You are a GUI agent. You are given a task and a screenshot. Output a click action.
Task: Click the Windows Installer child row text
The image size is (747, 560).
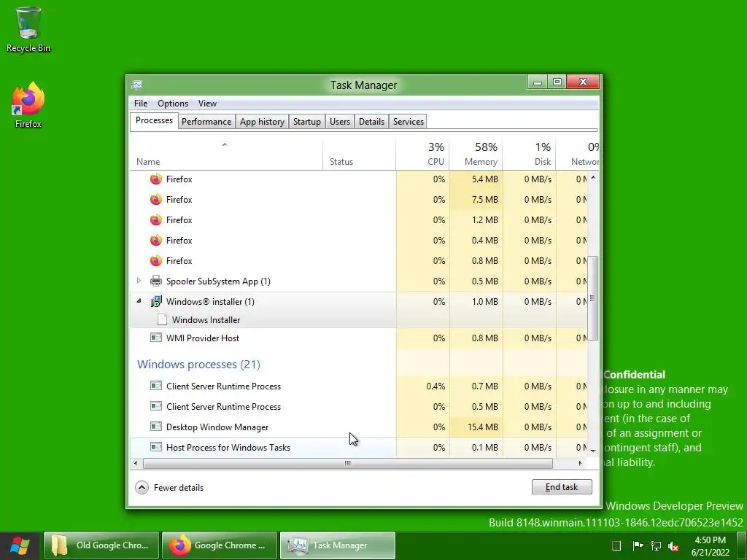click(x=206, y=320)
